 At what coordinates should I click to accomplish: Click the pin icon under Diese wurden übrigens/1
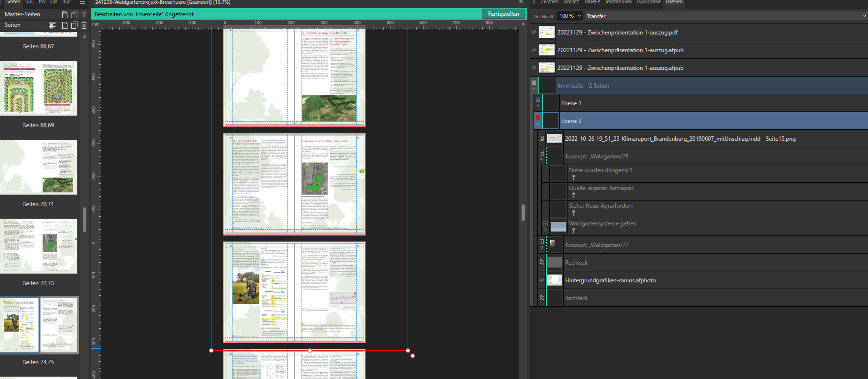click(574, 178)
